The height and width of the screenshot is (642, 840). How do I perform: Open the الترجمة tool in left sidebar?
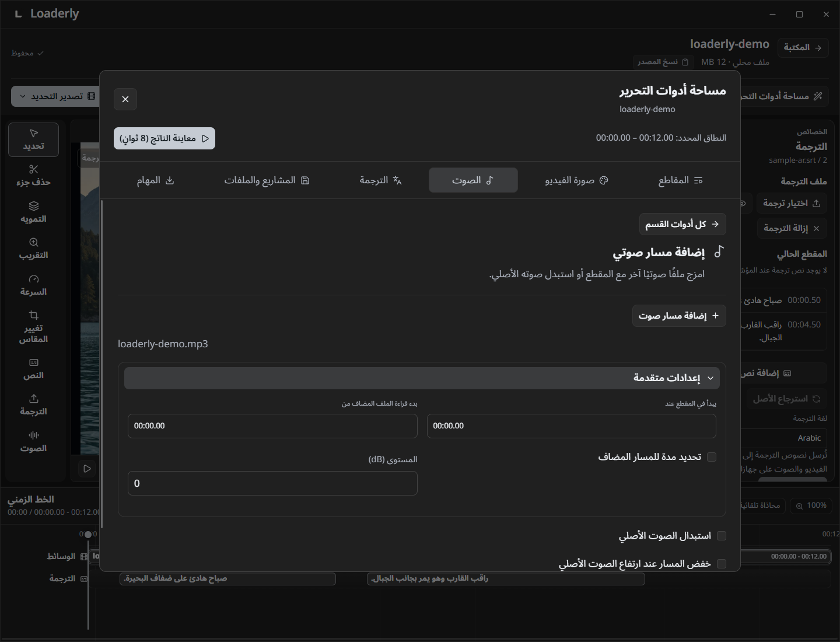33,405
